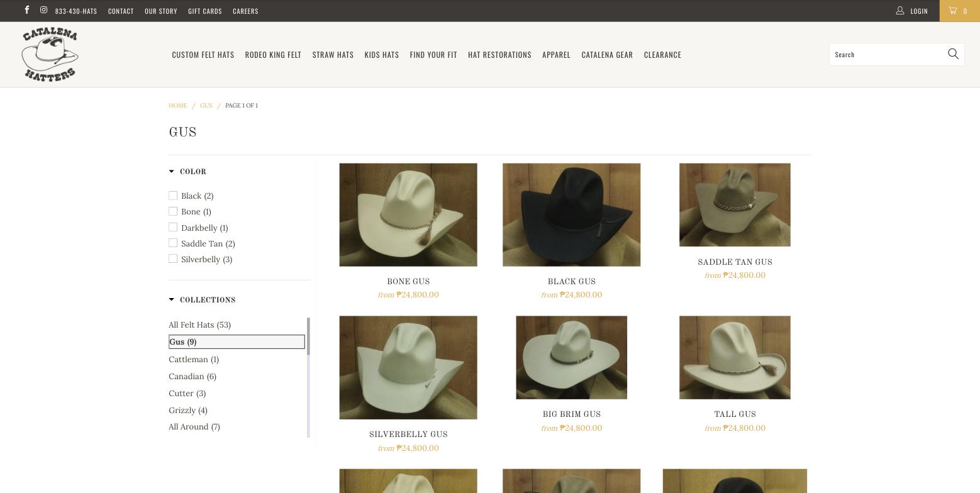Click the BONE GUS product title

[408, 281]
